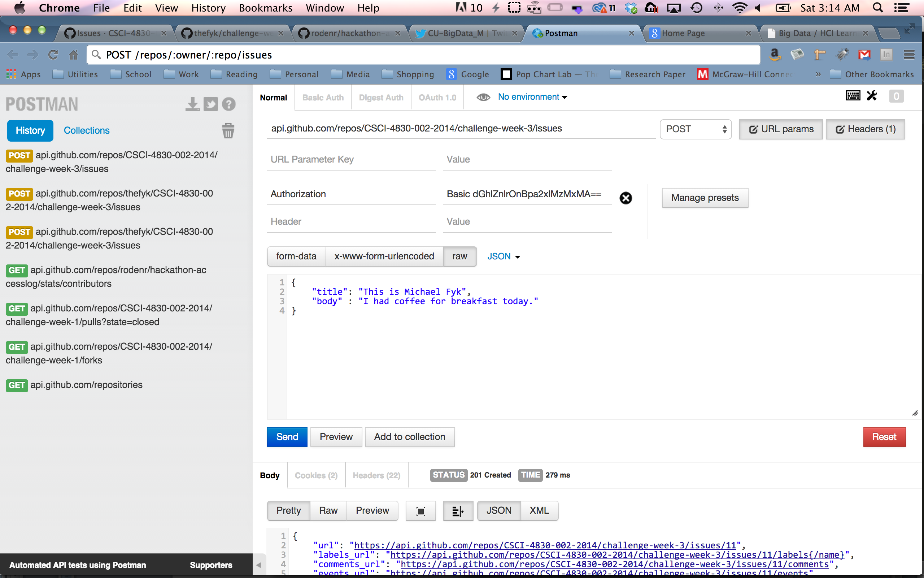The width and height of the screenshot is (924, 578).
Task: Switch to the Basic Auth tab
Action: (323, 98)
